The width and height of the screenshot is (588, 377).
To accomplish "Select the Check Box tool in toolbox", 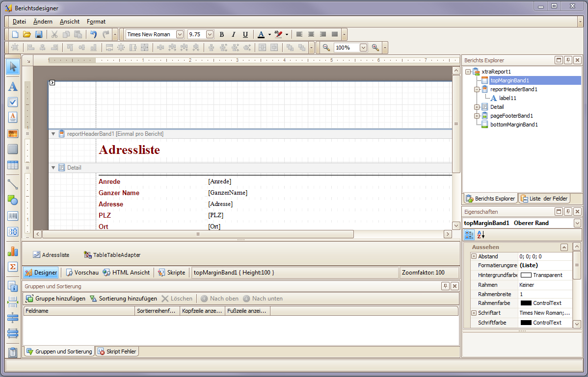I will [13, 102].
